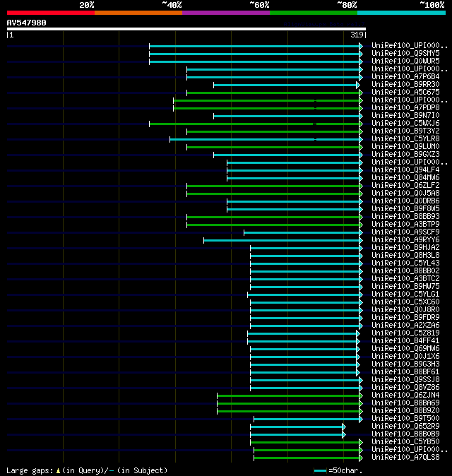Select the query name AV547980
This screenshot has height=476, width=452.
(26, 23)
